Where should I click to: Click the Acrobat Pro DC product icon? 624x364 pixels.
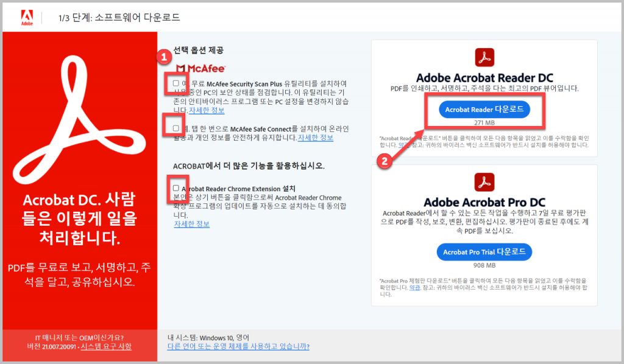(x=484, y=182)
